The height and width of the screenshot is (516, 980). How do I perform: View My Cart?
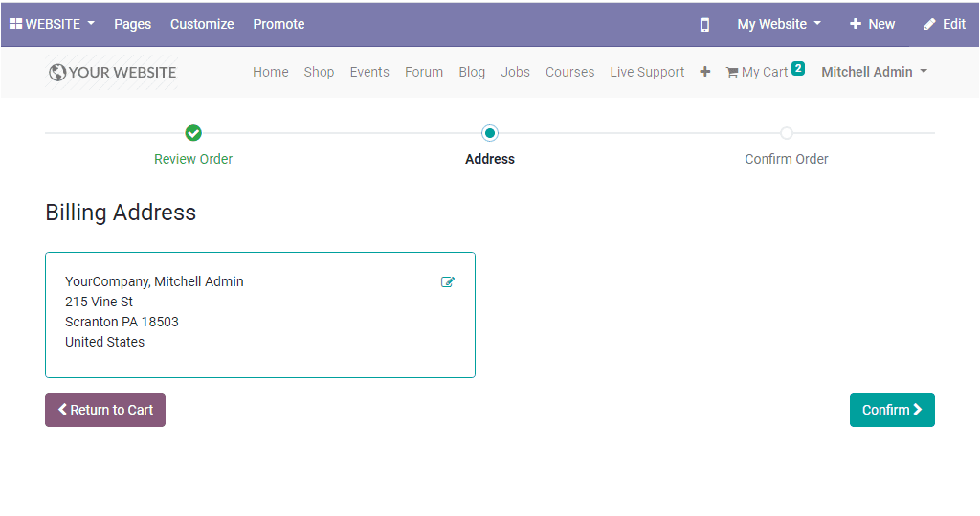pos(758,72)
